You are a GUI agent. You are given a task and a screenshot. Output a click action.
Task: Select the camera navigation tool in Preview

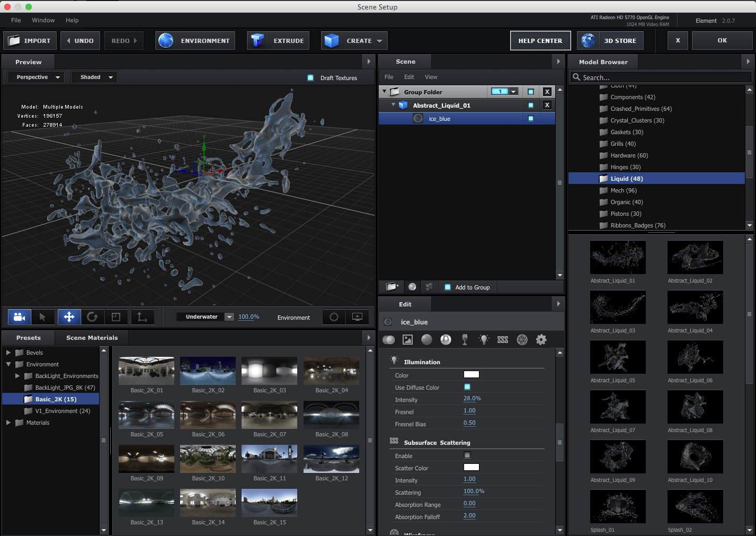coord(20,317)
